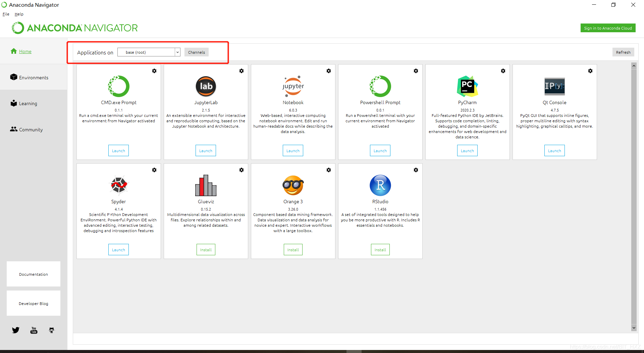Image resolution: width=644 pixels, height=353 pixels.
Task: Open the GitHub icon in sidebar
Action: pyautogui.click(x=52, y=330)
